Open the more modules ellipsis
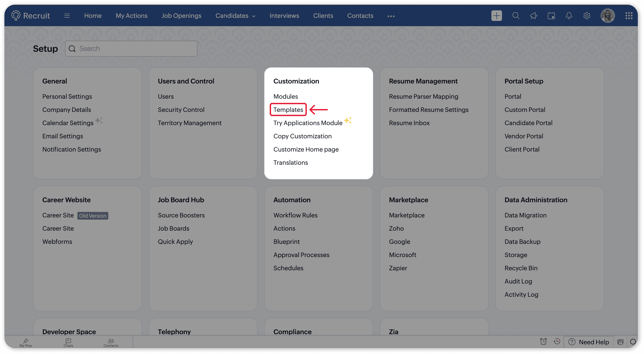The width and height of the screenshot is (644, 354). pyautogui.click(x=391, y=16)
